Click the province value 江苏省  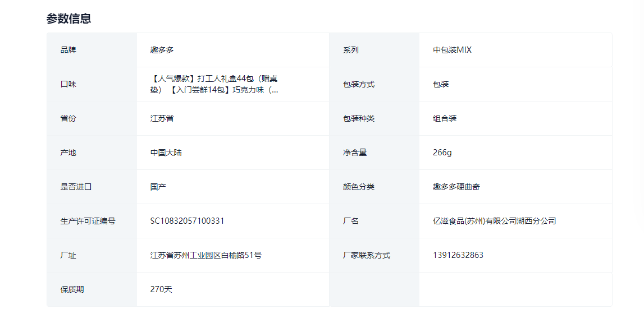(162, 118)
